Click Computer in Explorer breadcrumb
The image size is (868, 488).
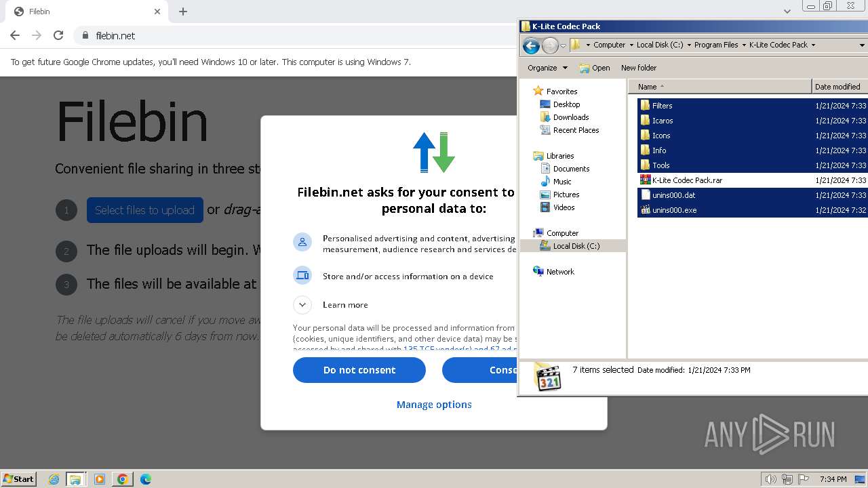point(609,45)
